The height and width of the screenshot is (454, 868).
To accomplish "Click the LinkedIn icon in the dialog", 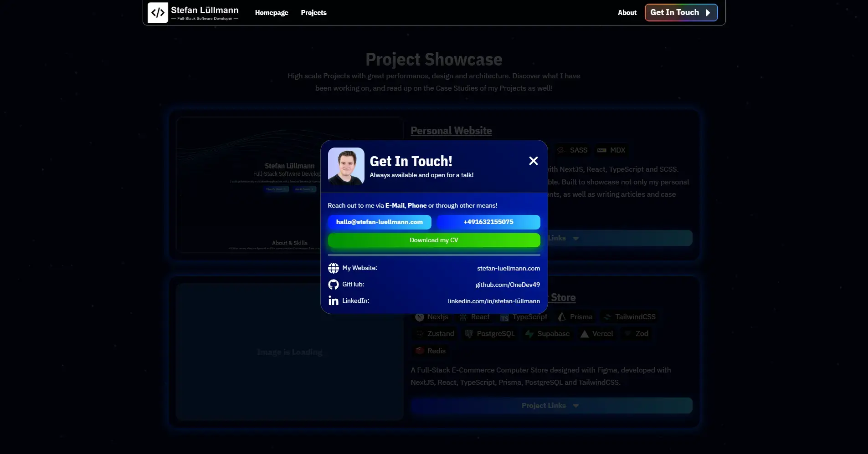I will (x=334, y=300).
